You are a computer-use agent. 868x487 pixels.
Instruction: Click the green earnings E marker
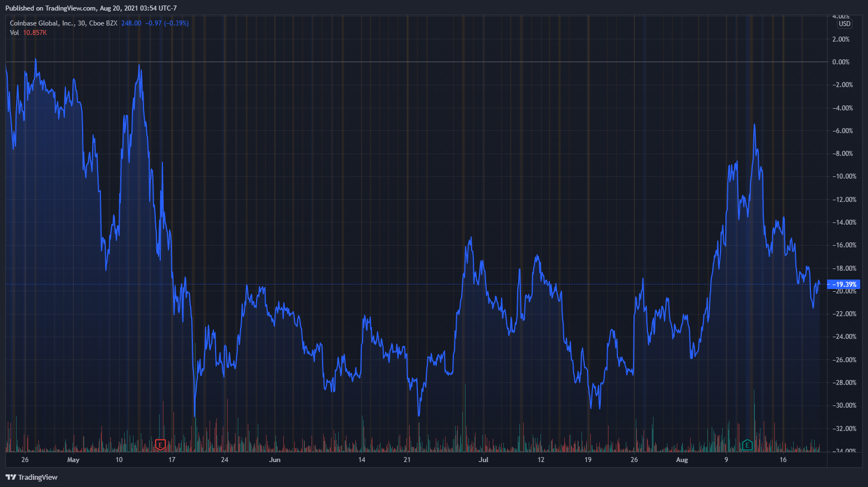click(x=747, y=444)
